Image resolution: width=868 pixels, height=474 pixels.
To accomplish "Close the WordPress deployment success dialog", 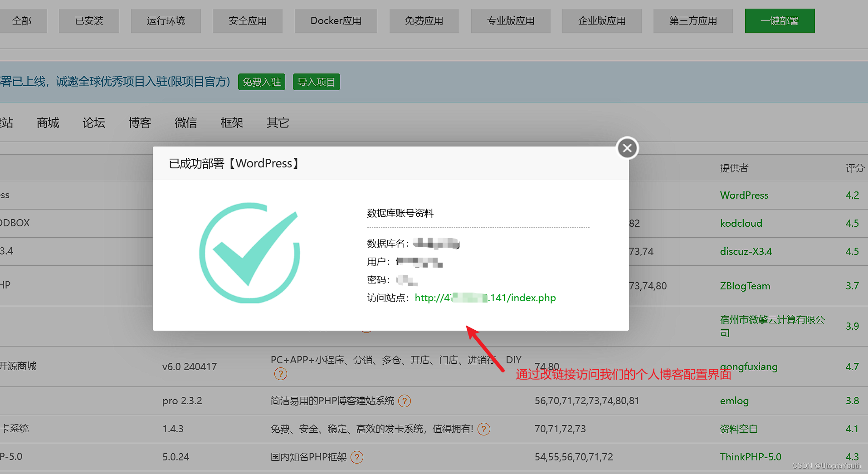I will point(627,148).
